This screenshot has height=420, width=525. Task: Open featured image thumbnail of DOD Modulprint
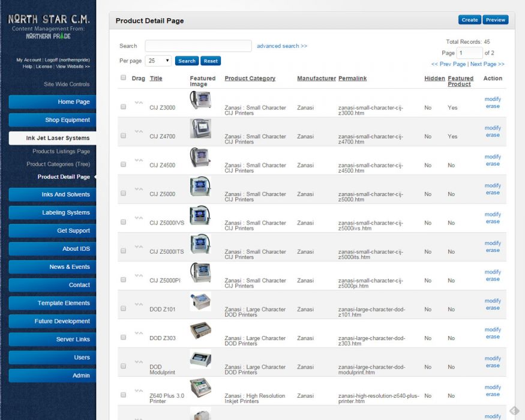pos(200,359)
